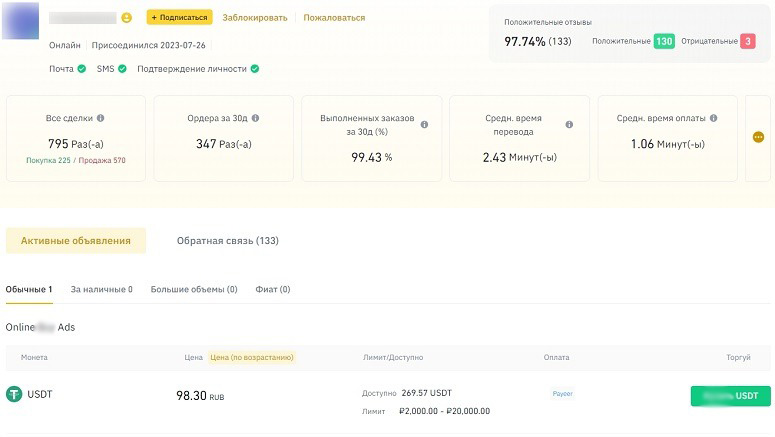Click the info icon next to Все сделки
Image resolution: width=775 pixels, height=437 pixels.
tap(100, 118)
